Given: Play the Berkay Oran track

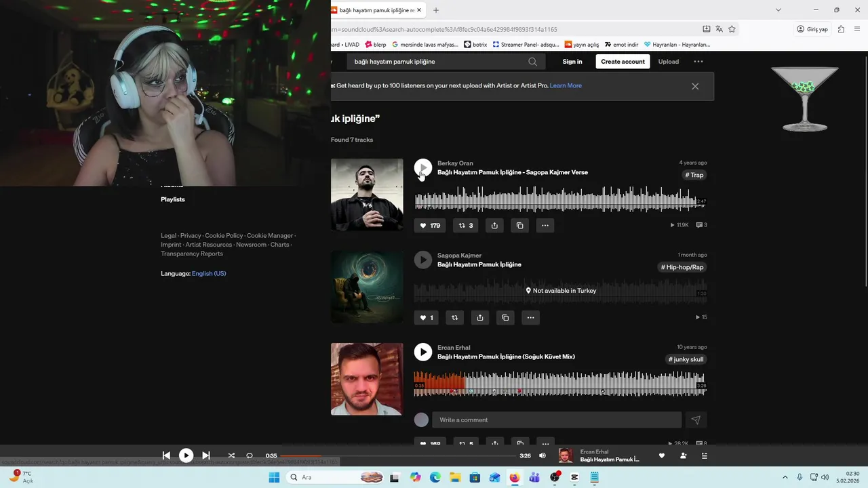Looking at the screenshot, I should pyautogui.click(x=422, y=167).
